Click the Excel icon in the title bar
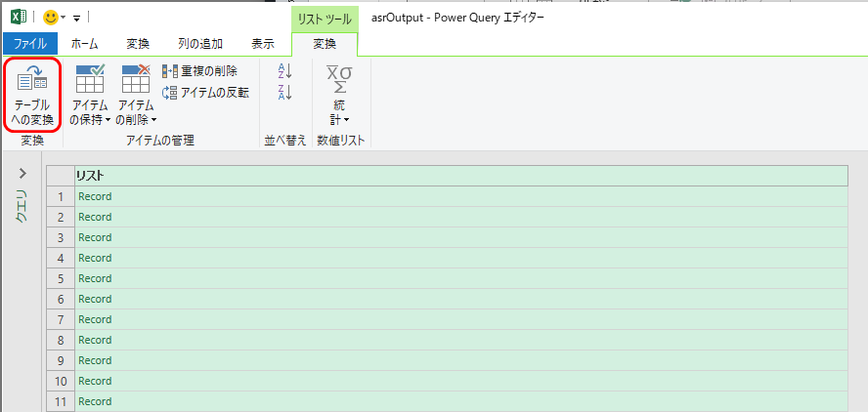The image size is (868, 412). tap(19, 18)
